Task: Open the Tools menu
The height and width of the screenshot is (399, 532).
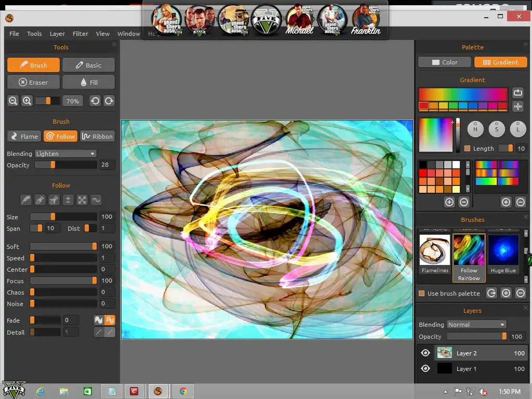Action: [x=34, y=34]
